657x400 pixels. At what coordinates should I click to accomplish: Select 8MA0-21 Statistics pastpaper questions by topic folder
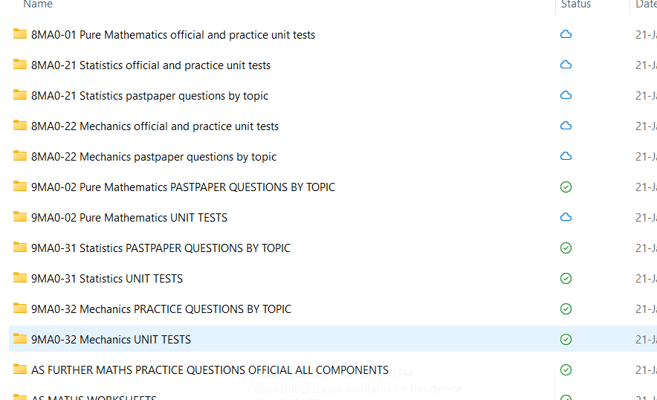click(149, 96)
